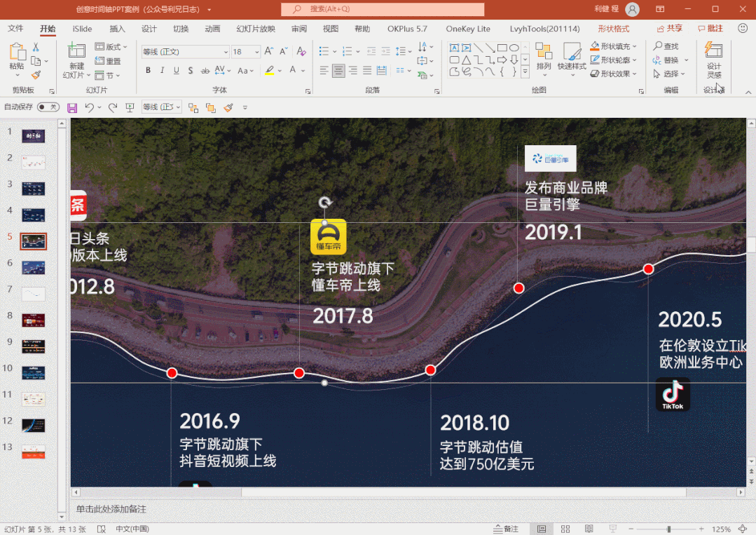Click the Replace icon
Screen dimensions: 756x535
coord(657,60)
